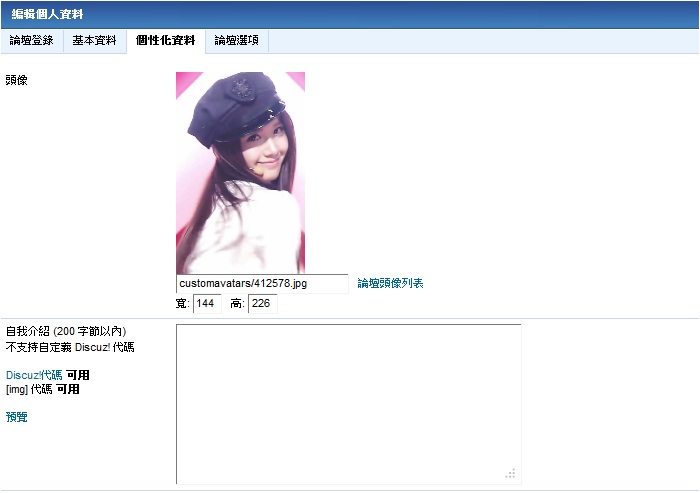Image resolution: width=700 pixels, height=493 pixels.
Task: Click the [img] 代碼 可用 text
Action: [x=43, y=389]
